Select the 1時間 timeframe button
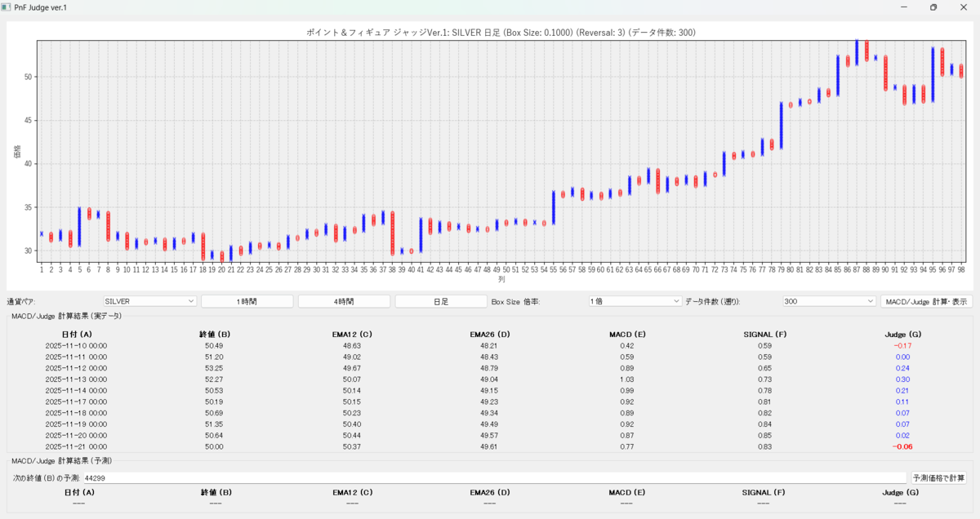The image size is (980, 519). point(247,301)
